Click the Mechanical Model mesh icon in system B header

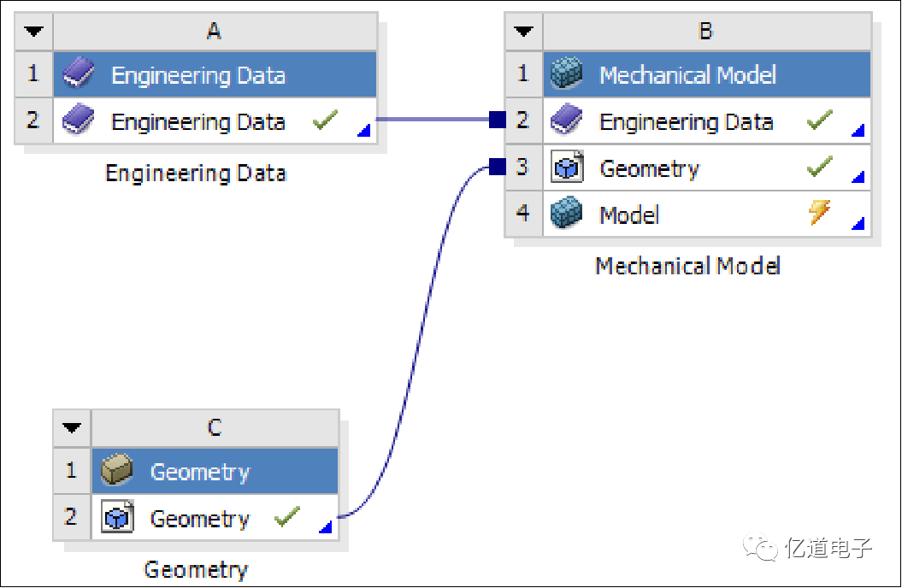coord(567,74)
